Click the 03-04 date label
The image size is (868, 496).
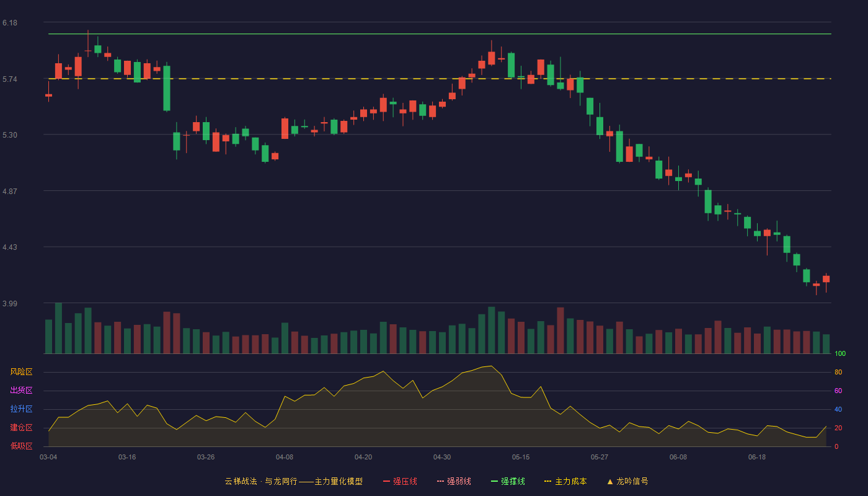[x=48, y=457]
